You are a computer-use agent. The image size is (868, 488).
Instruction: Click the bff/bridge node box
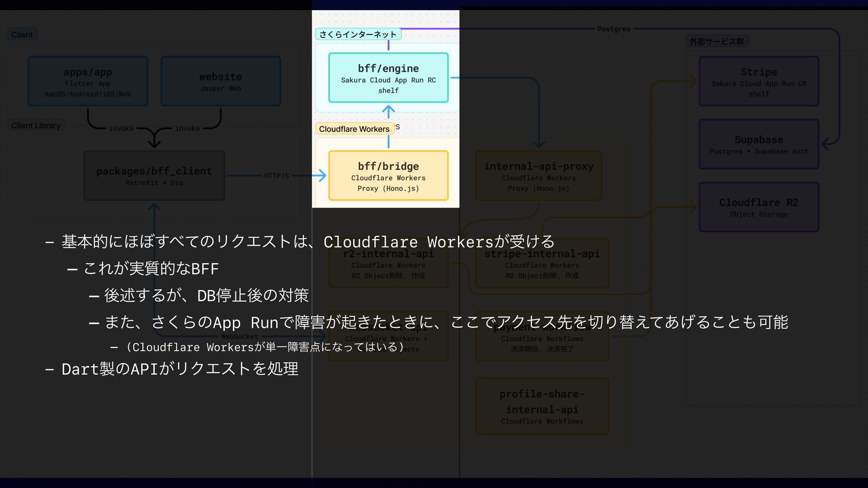388,175
